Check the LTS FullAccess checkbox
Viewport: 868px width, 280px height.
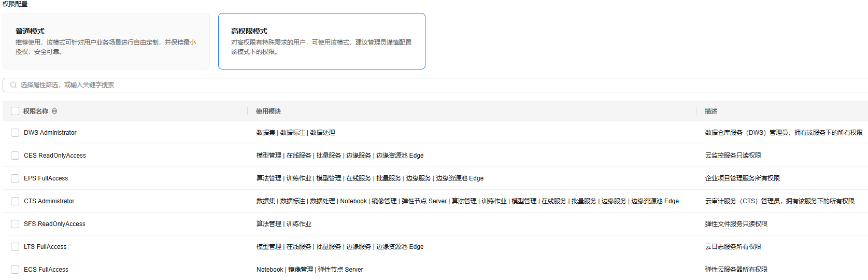15,247
